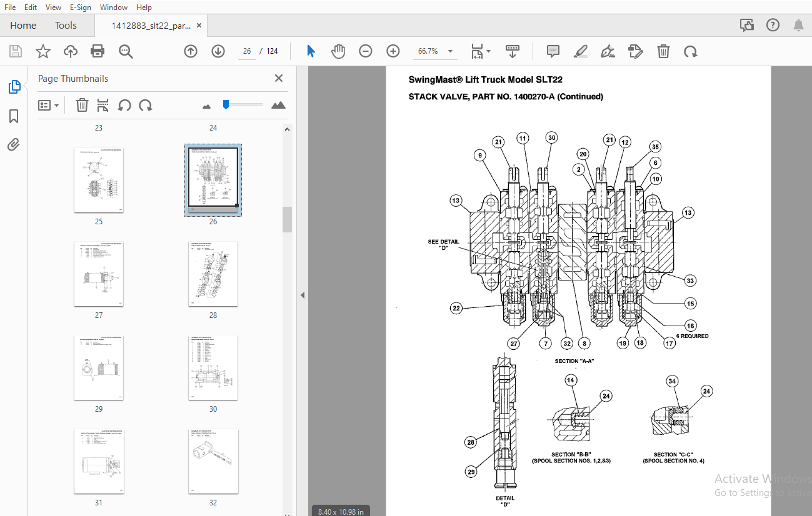Screen dimensions: 812x516
Task: Click the thumbnails panel scrollbar thumb
Action: point(287,219)
